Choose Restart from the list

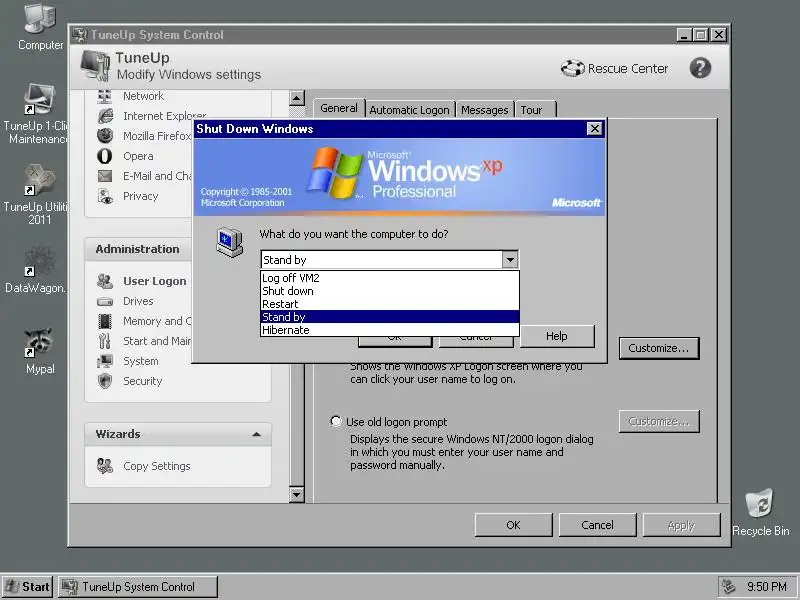[x=390, y=304]
